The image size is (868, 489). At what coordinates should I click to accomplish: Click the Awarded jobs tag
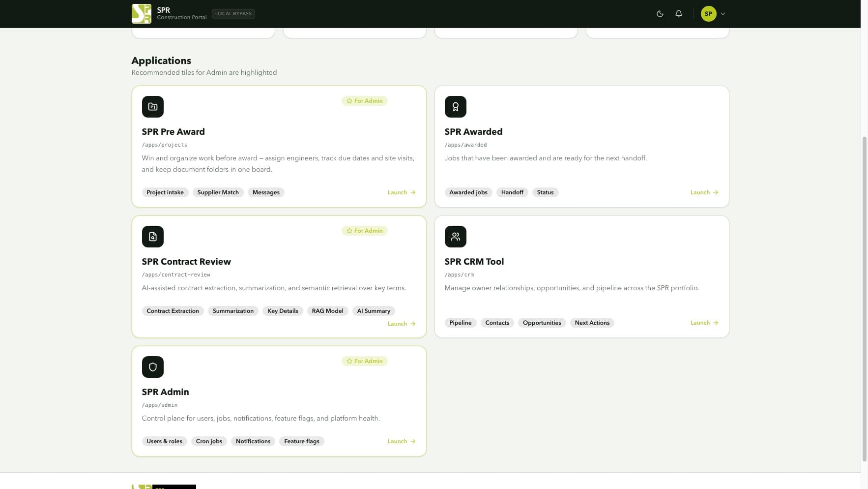pos(468,192)
